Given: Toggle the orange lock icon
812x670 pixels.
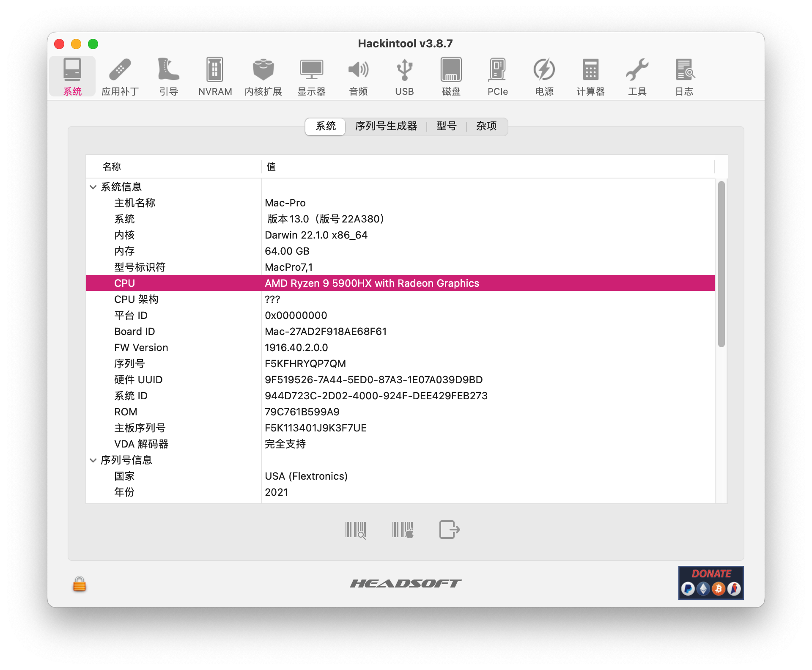Looking at the screenshot, I should (x=80, y=584).
